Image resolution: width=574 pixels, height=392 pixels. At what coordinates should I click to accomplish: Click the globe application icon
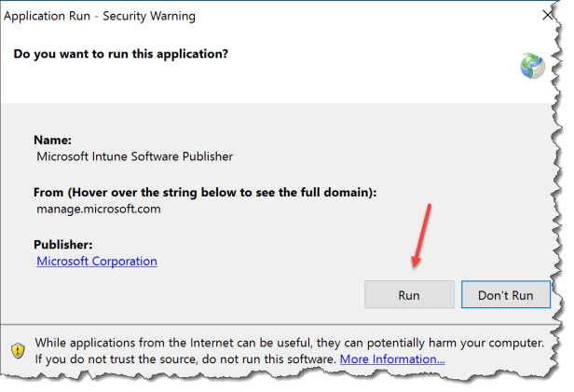click(x=532, y=65)
